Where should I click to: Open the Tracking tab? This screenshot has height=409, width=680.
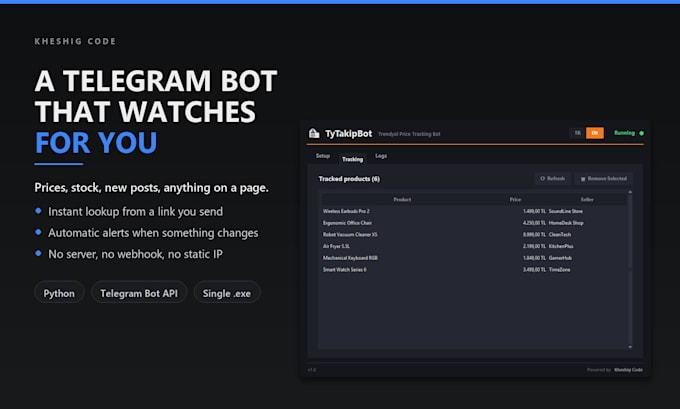pos(352,159)
